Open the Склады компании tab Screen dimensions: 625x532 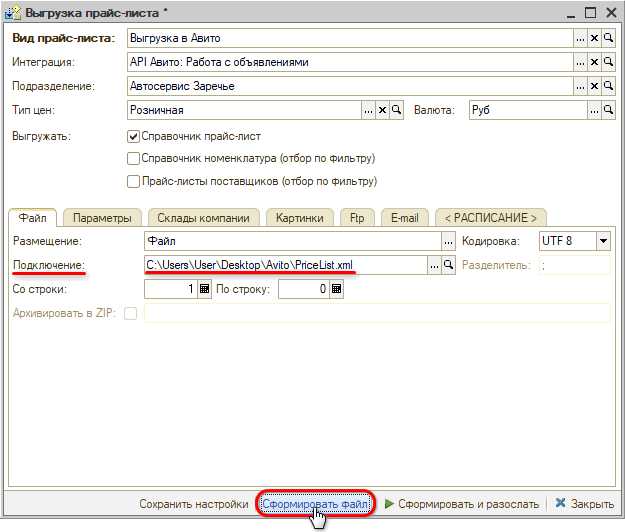click(x=204, y=217)
